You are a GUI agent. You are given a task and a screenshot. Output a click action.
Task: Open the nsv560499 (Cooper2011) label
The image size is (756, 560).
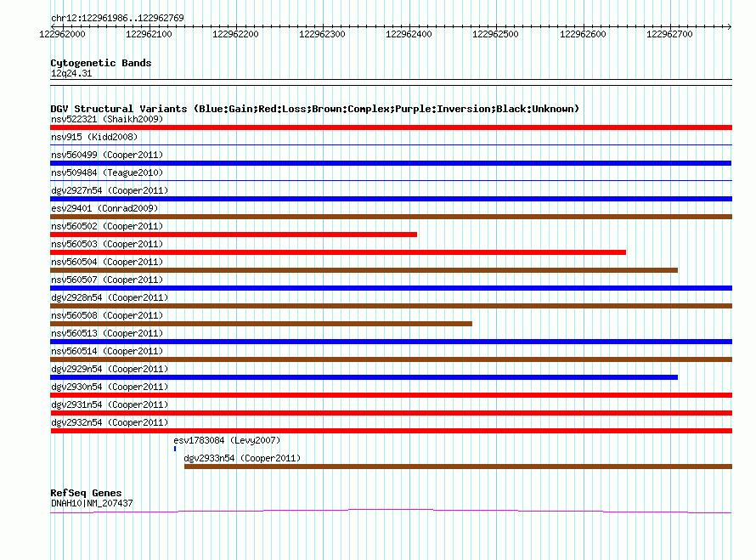pyautogui.click(x=107, y=155)
